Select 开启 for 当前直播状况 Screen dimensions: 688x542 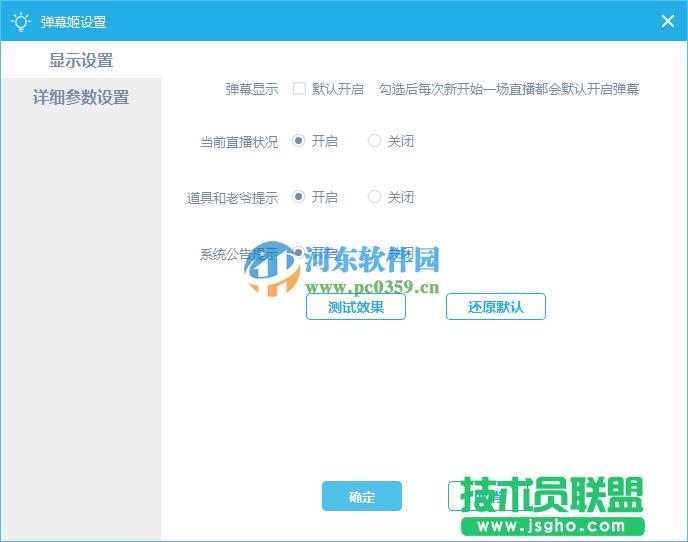[x=299, y=141]
